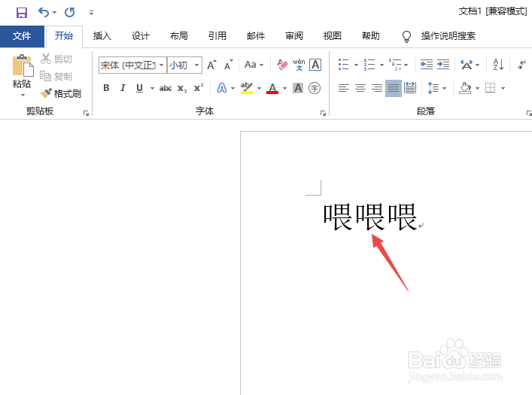Click the 操作说明搜索 search box
Screen dimensions: 532x395
pos(448,36)
